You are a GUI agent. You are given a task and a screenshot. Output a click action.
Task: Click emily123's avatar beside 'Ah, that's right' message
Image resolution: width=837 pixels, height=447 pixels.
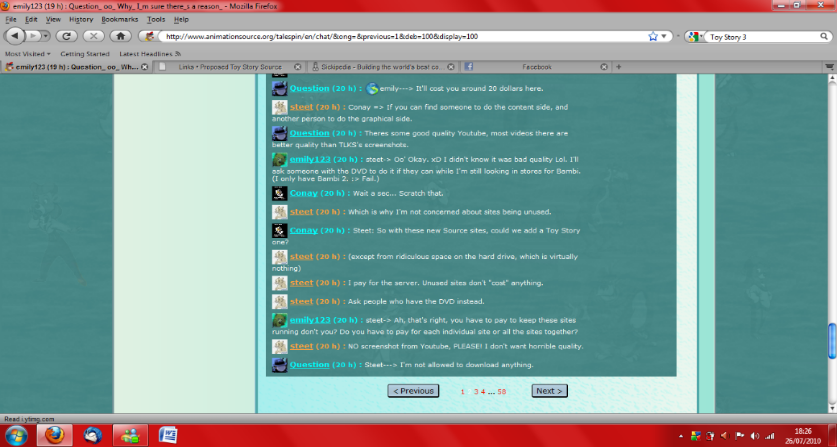point(280,320)
